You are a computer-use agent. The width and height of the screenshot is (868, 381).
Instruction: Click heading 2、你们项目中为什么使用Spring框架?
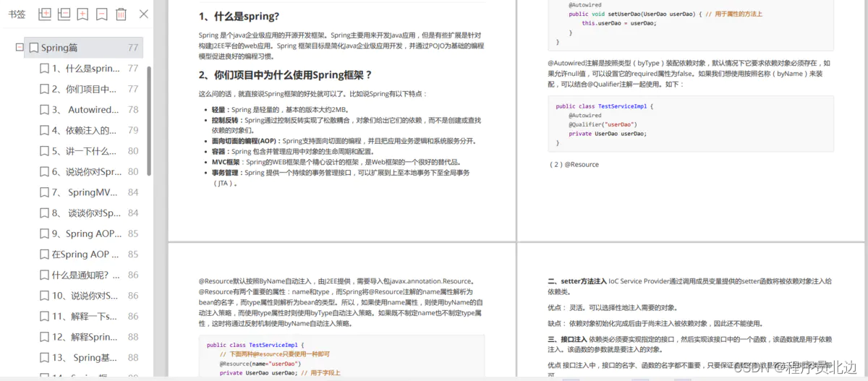(286, 74)
